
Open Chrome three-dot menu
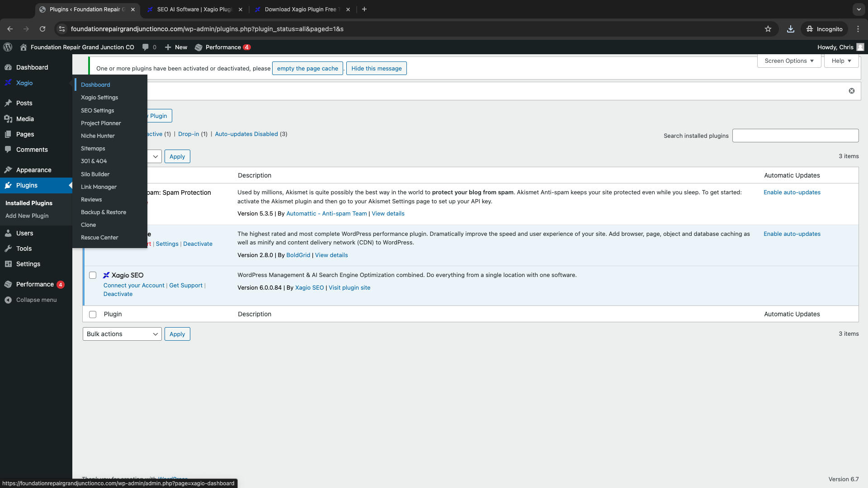pos(858,29)
